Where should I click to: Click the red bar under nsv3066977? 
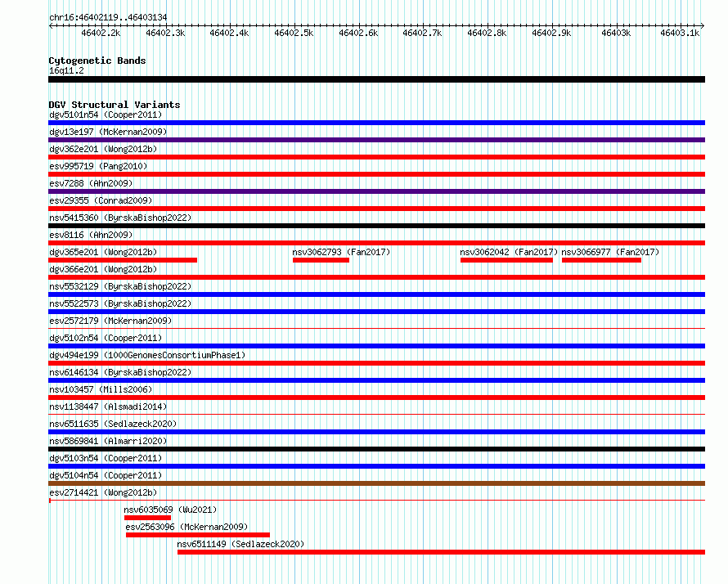[x=601, y=260]
